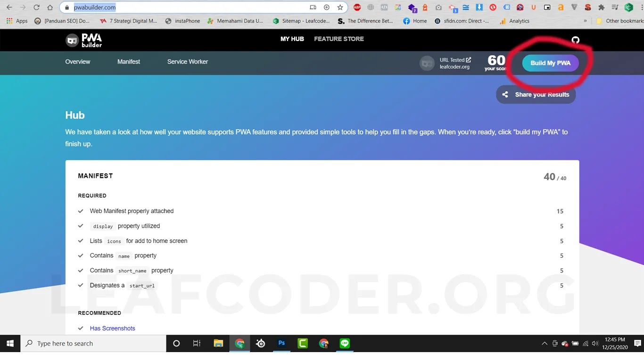Click the taskbar clock 12:45 PM
The height and width of the screenshot is (362, 644).
(614, 344)
